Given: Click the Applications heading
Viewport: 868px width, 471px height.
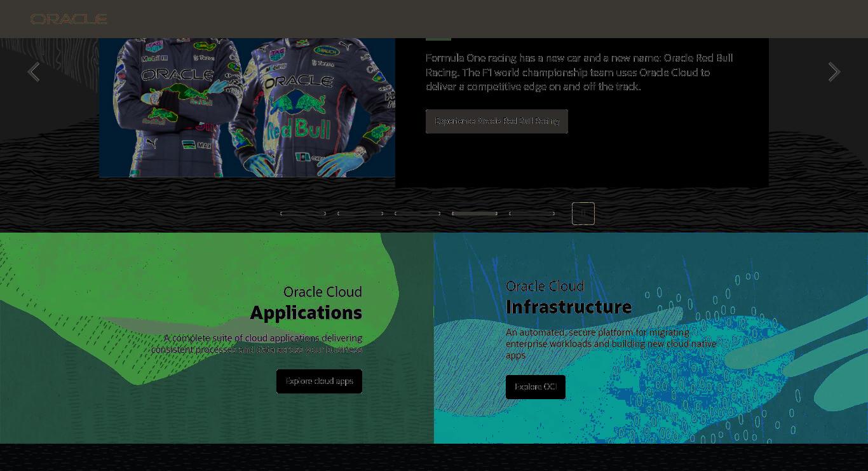Looking at the screenshot, I should click(x=306, y=313).
